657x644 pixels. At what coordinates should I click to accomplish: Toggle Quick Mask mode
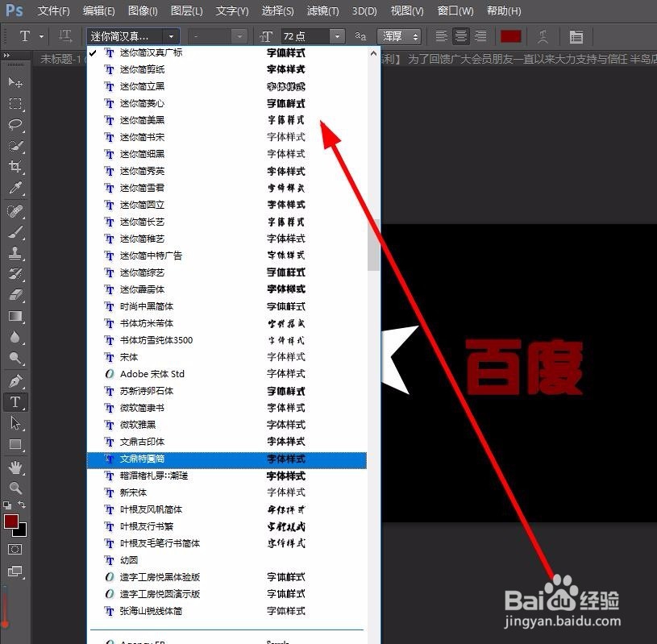15,550
